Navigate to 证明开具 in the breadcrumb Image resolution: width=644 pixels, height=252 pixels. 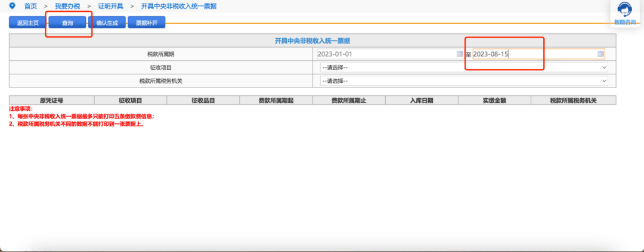(x=110, y=6)
